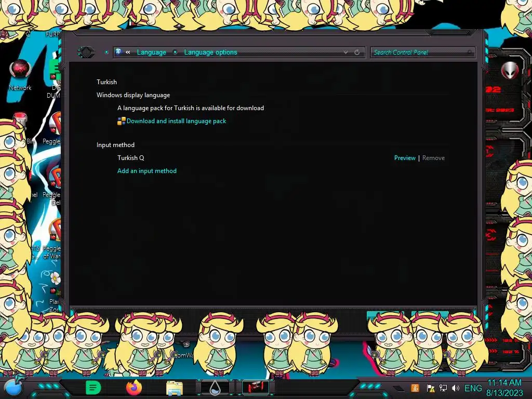Viewport: 532px width, 399px height.
Task: Click Remove for Turkish Q
Action: tap(433, 158)
